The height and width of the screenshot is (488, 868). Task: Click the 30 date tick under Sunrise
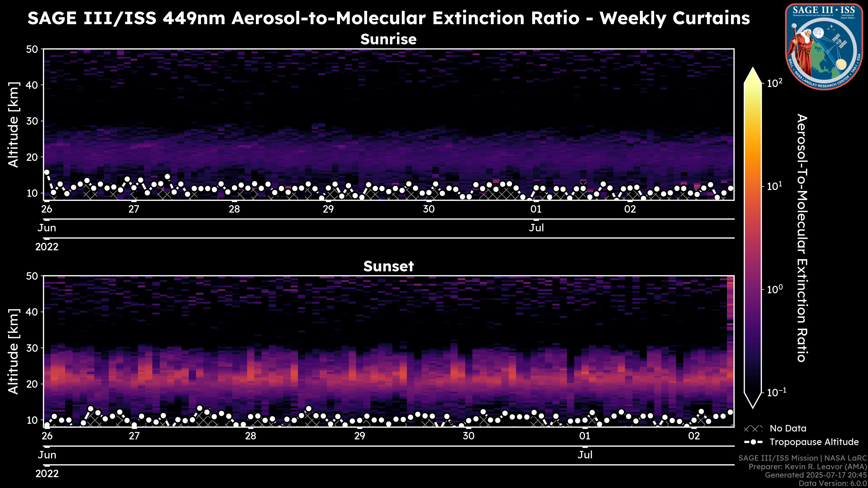coord(429,209)
